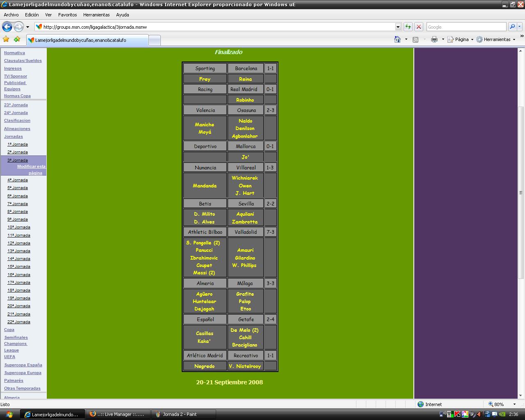Open the Normas Copa link
Image resolution: width=525 pixels, height=420 pixels.
[17, 96]
